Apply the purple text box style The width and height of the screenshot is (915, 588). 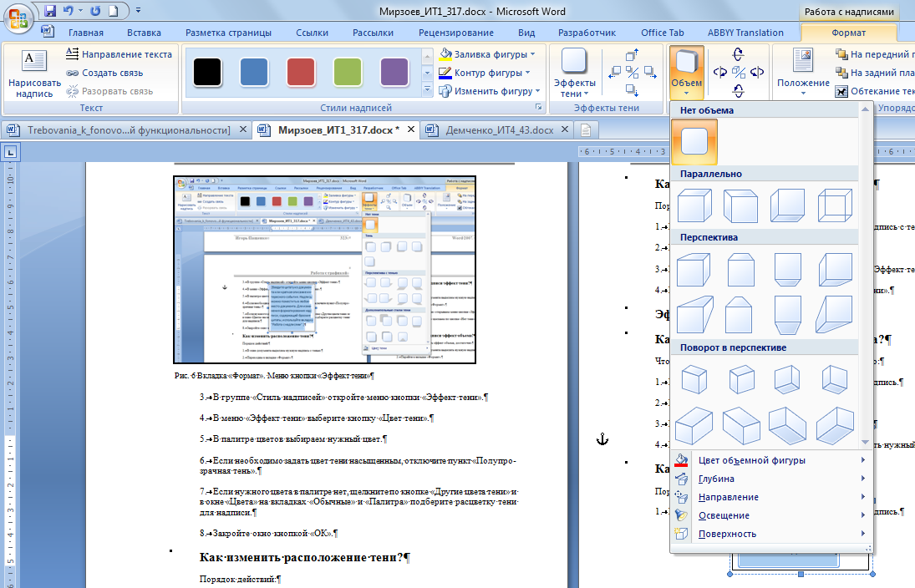click(x=394, y=73)
